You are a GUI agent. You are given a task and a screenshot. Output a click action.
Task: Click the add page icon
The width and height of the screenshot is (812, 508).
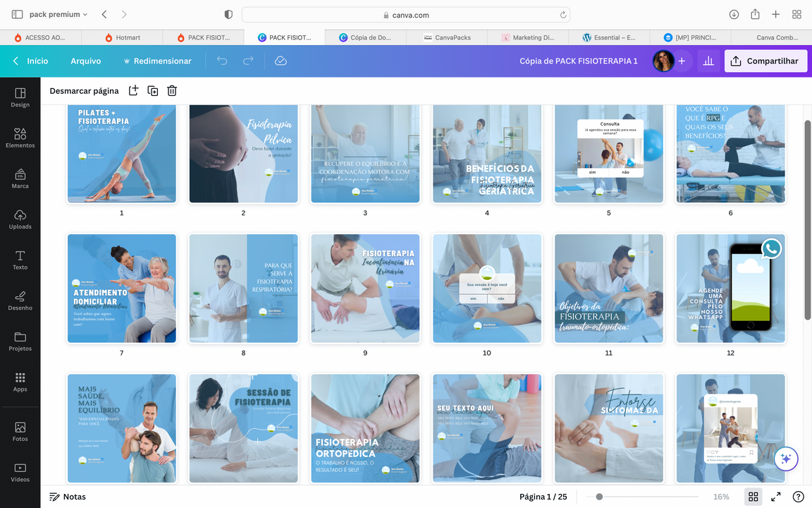(133, 90)
